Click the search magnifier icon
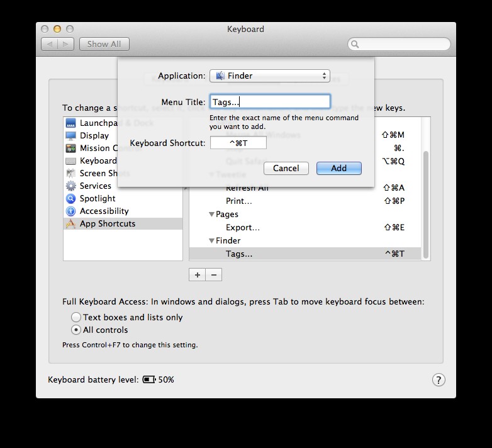492x448 pixels. [355, 44]
